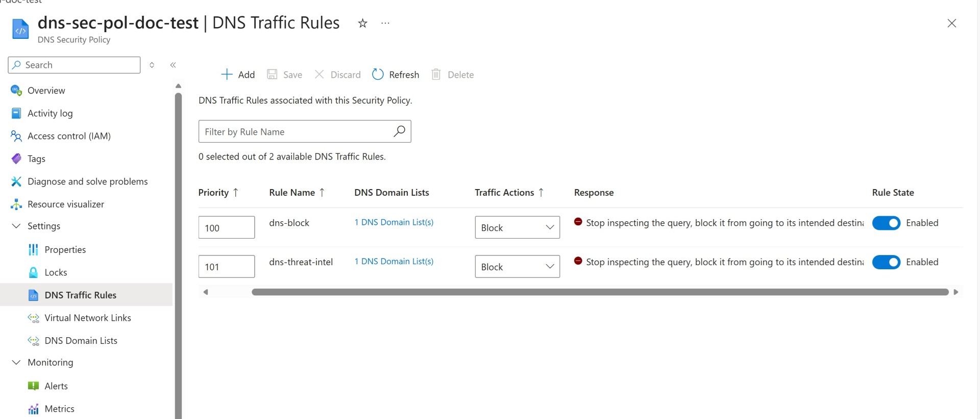The width and height of the screenshot is (980, 419).
Task: Click the Access control people icon
Action: pyautogui.click(x=16, y=136)
